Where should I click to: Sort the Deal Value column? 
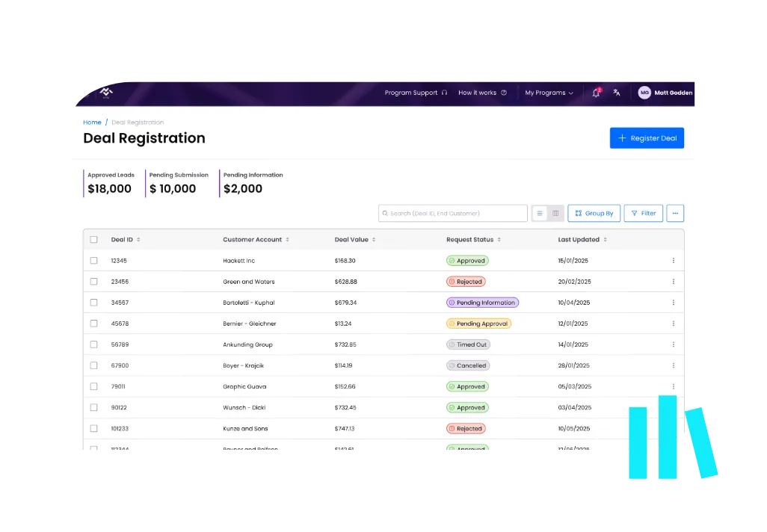pyautogui.click(x=375, y=239)
